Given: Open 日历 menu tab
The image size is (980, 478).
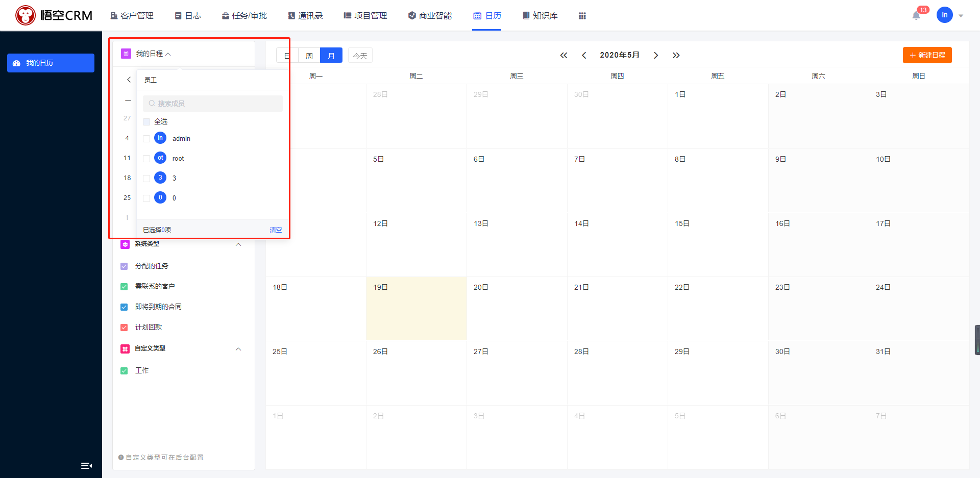Looking at the screenshot, I should [x=487, y=16].
